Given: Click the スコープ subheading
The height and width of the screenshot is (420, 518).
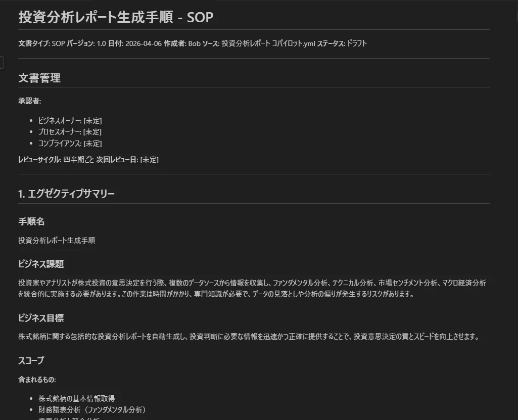Looking at the screenshot, I should (31, 360).
